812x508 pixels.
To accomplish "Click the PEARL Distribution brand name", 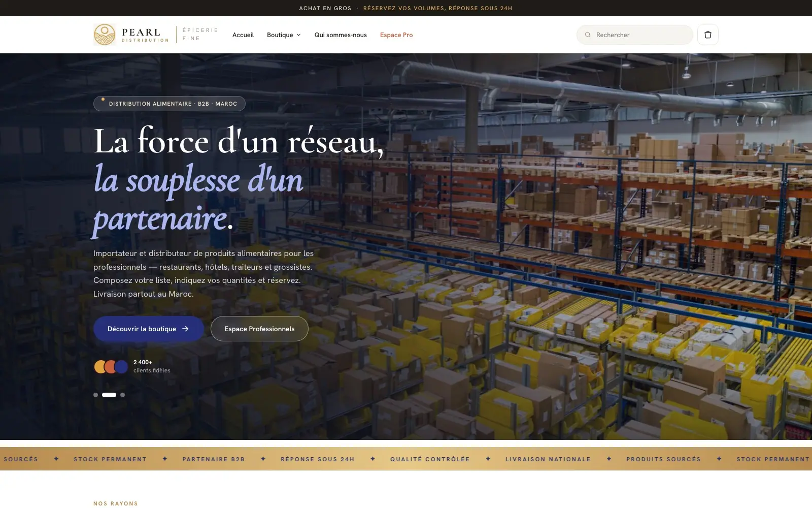I will [145, 35].
